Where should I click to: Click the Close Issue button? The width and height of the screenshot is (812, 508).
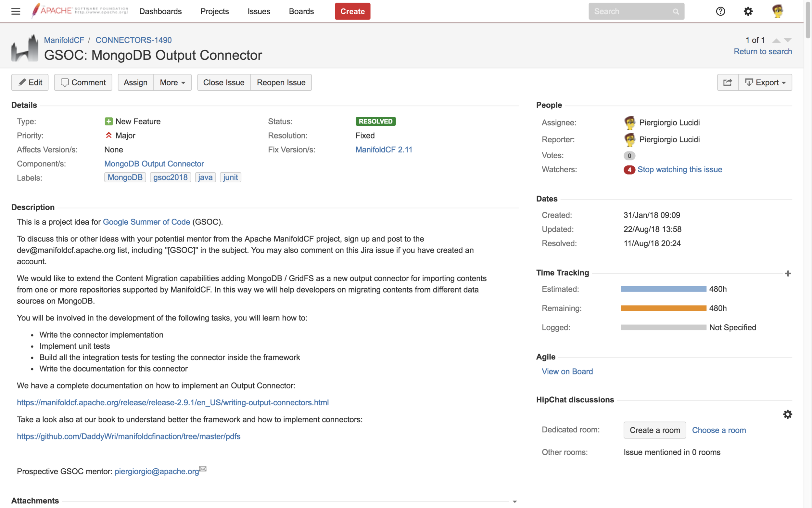point(224,82)
